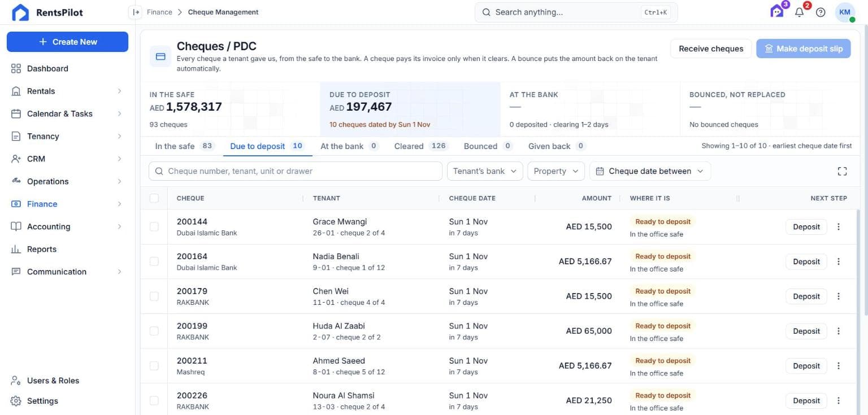Deposit cheque 200144 from Grace Mwangi
868x415 pixels.
pyautogui.click(x=806, y=227)
